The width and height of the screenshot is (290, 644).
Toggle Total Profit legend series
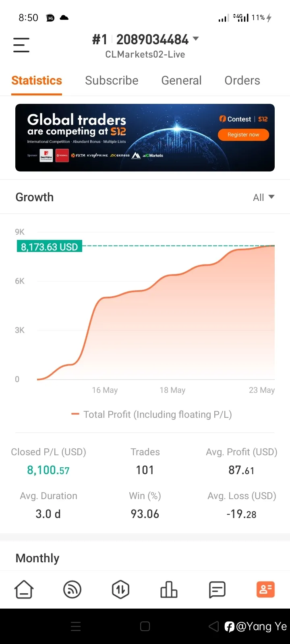[151, 415]
